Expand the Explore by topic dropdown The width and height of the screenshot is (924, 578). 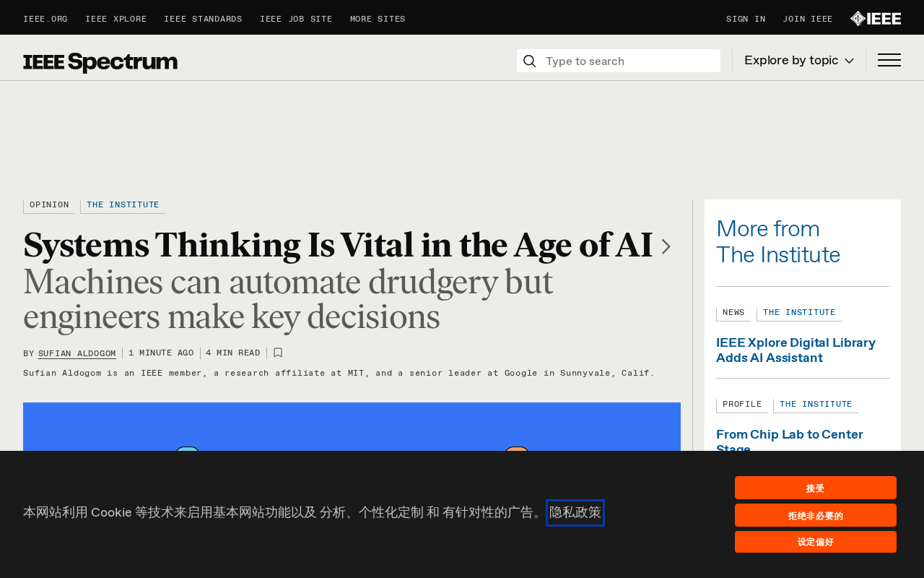799,61
